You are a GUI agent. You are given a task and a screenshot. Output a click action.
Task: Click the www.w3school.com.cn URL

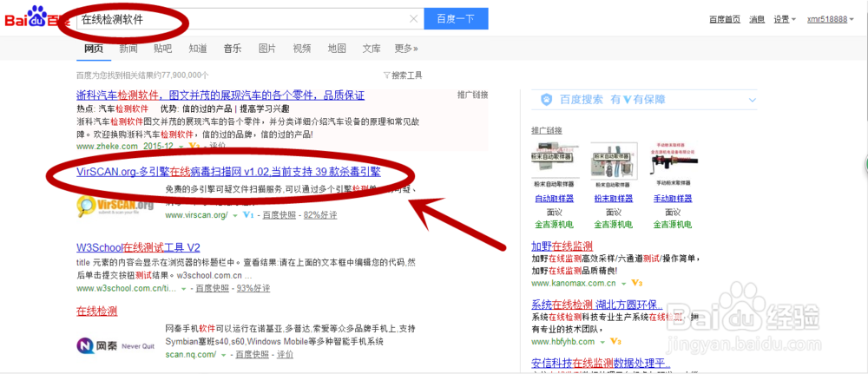tap(127, 288)
